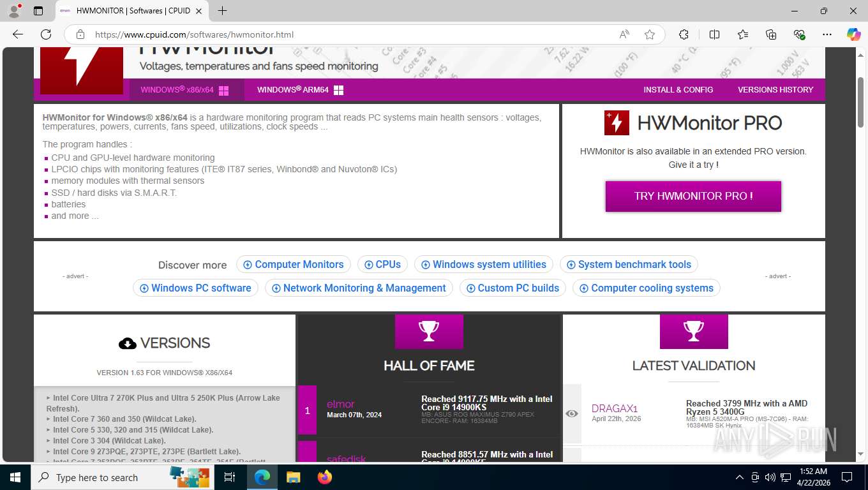Open Settings and more ellipsis
Screen dimensions: 868x490
pos(827,34)
